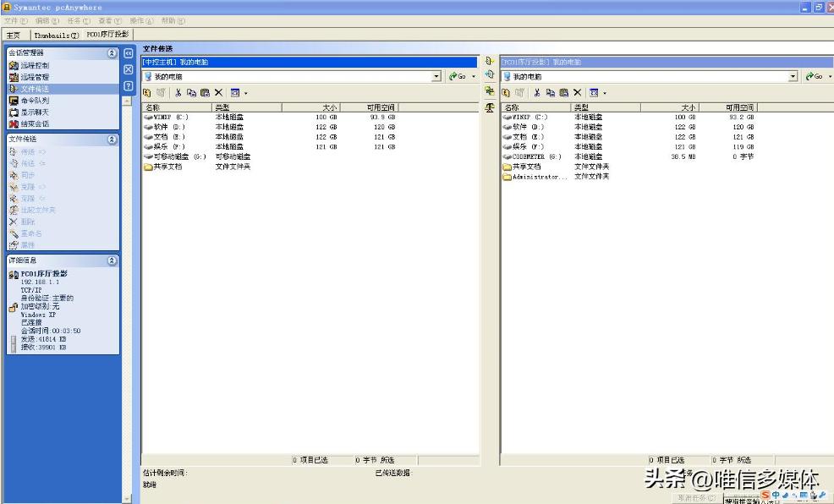Select CODEMETER (G:) drive in right pane

(x=536, y=156)
